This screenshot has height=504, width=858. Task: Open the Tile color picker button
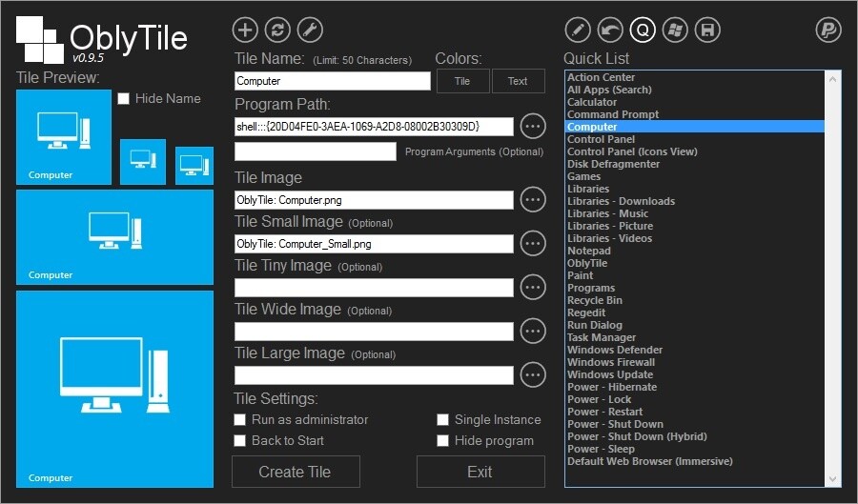(x=462, y=81)
